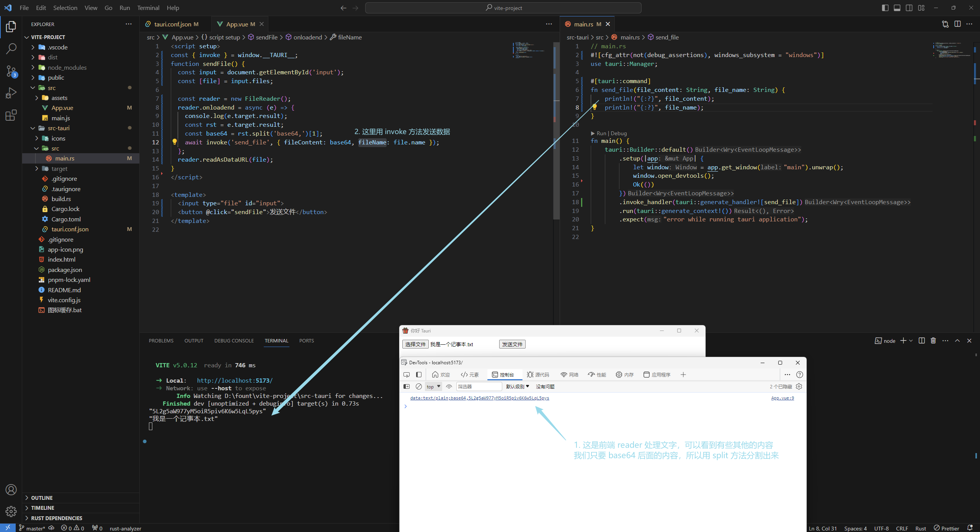Toggle live expression eye in DevTools

coord(449,386)
